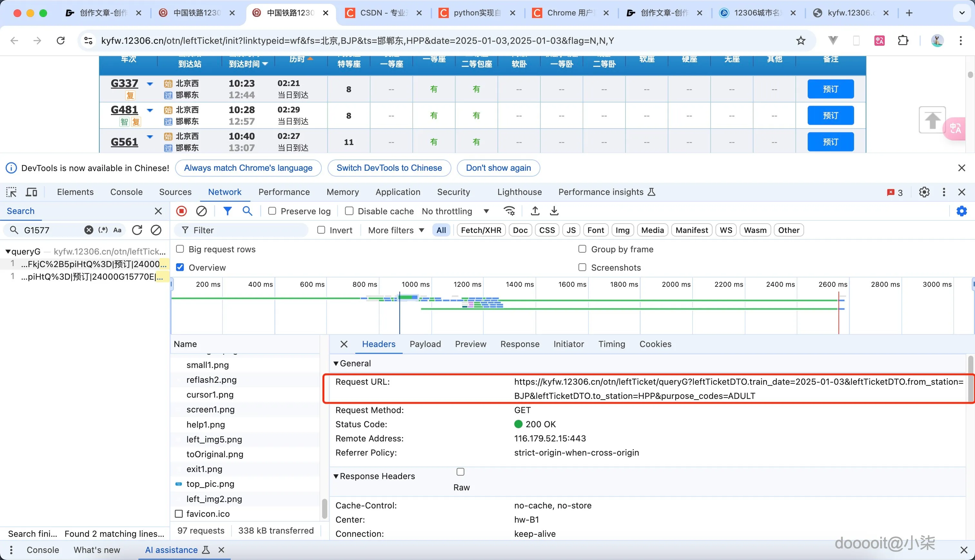Expand G337 train details arrow

pos(150,83)
